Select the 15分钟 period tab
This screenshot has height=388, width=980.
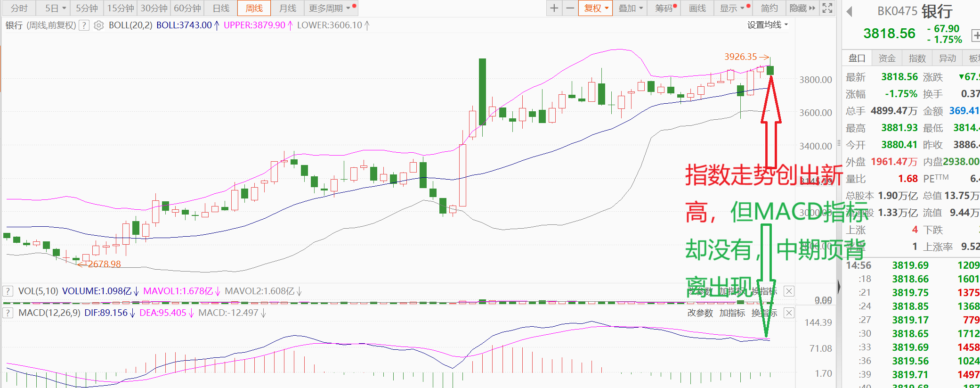[x=121, y=8]
